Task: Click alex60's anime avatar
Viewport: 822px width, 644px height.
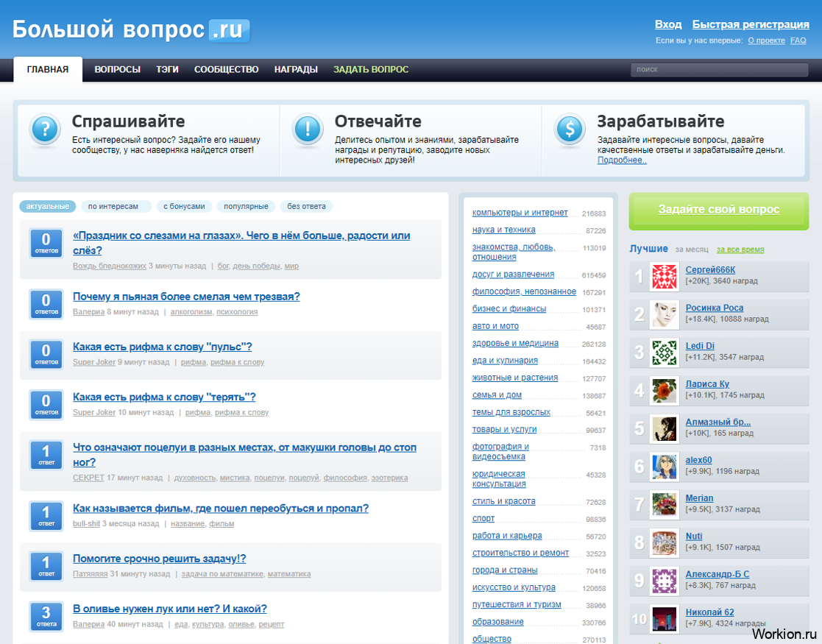Action: [665, 467]
